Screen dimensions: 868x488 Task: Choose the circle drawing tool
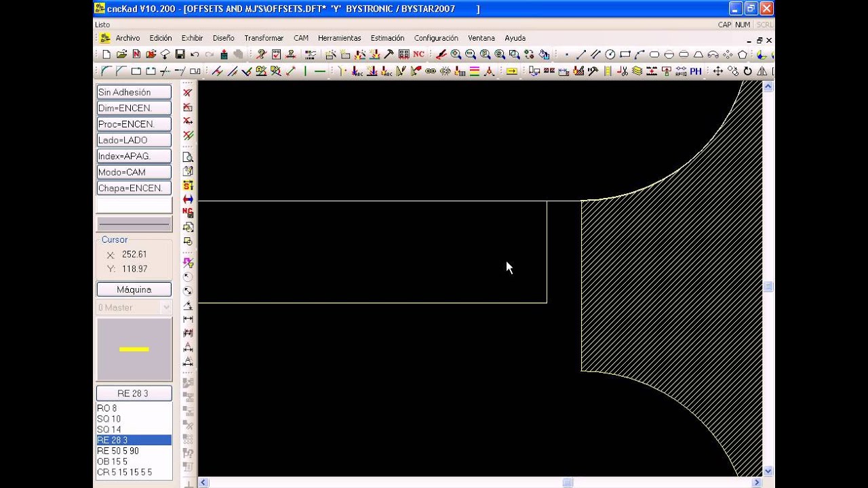[610, 54]
